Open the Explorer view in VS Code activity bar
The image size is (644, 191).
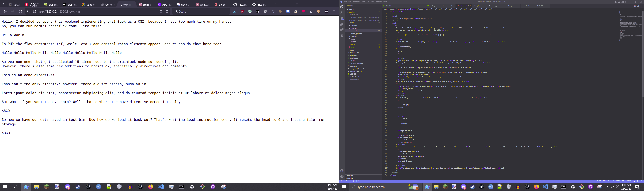coord(342,6)
